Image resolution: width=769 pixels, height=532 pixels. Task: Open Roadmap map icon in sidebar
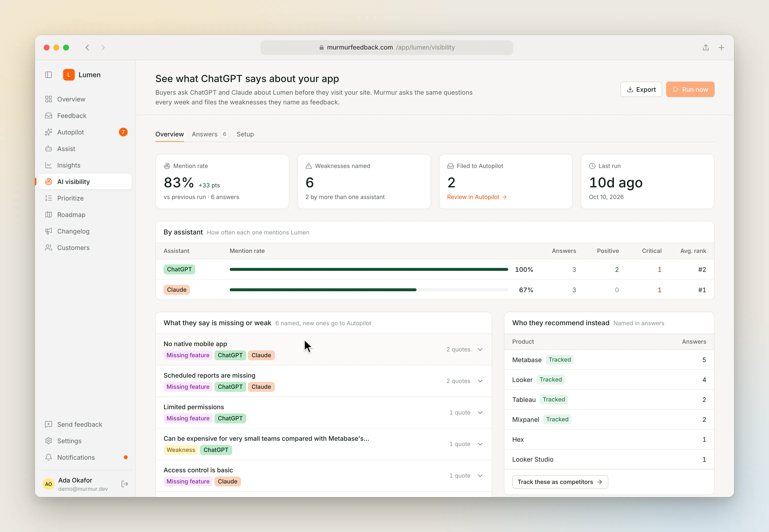[x=49, y=215]
